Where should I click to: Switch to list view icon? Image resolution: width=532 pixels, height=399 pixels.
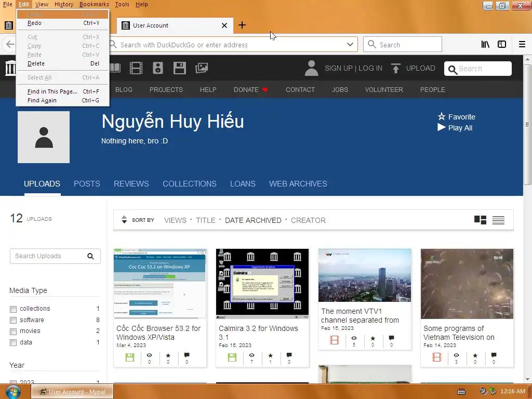tap(498, 220)
